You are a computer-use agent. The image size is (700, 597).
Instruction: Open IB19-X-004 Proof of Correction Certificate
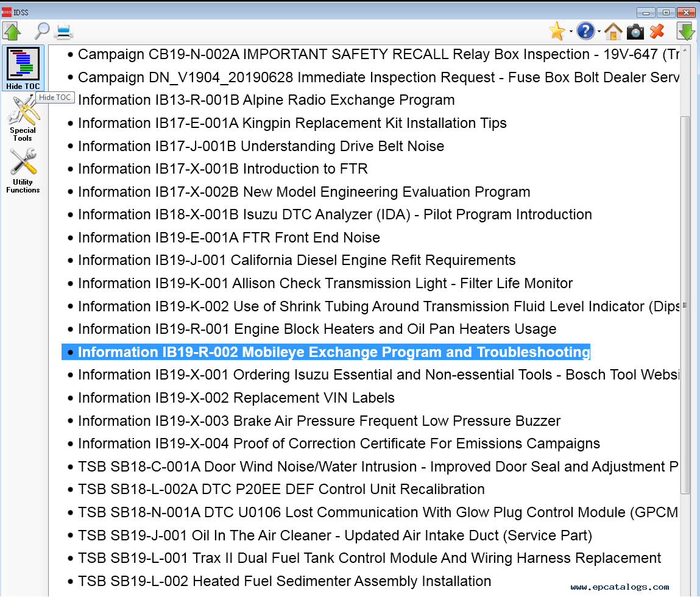(339, 444)
